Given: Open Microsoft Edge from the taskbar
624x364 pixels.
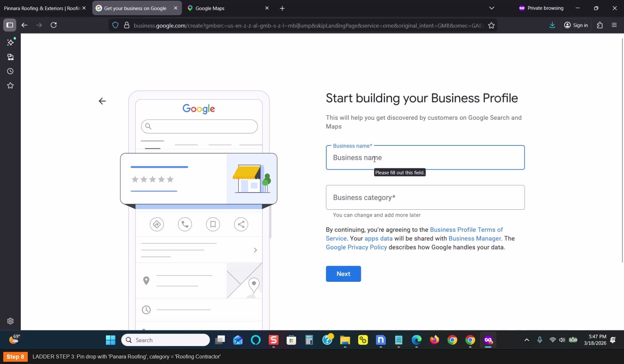Looking at the screenshot, I should pos(416,340).
